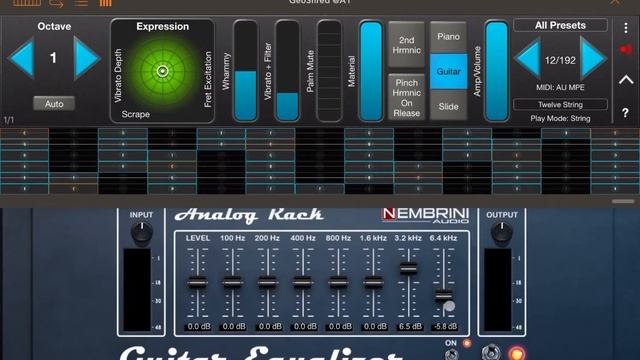Select Guitar play style
The width and height of the screenshot is (640, 360).
(448, 71)
